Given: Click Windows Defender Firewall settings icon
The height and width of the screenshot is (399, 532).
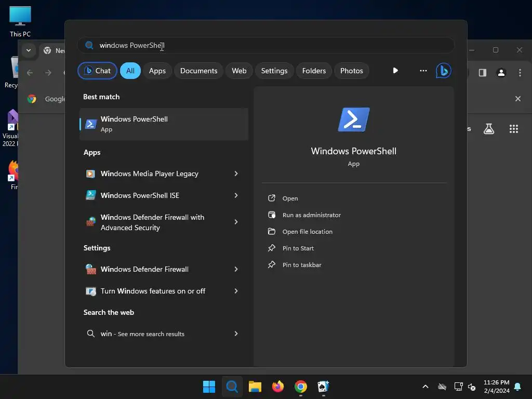Looking at the screenshot, I should [90, 270].
